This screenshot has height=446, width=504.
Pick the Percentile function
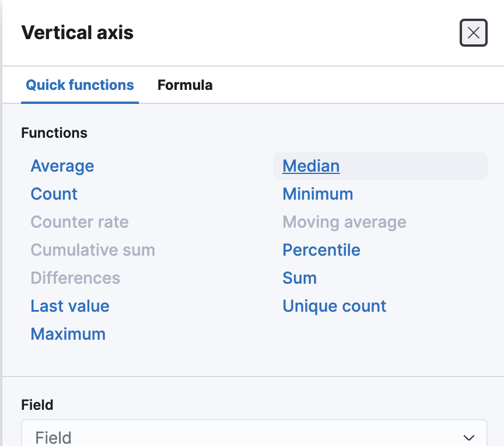(321, 250)
